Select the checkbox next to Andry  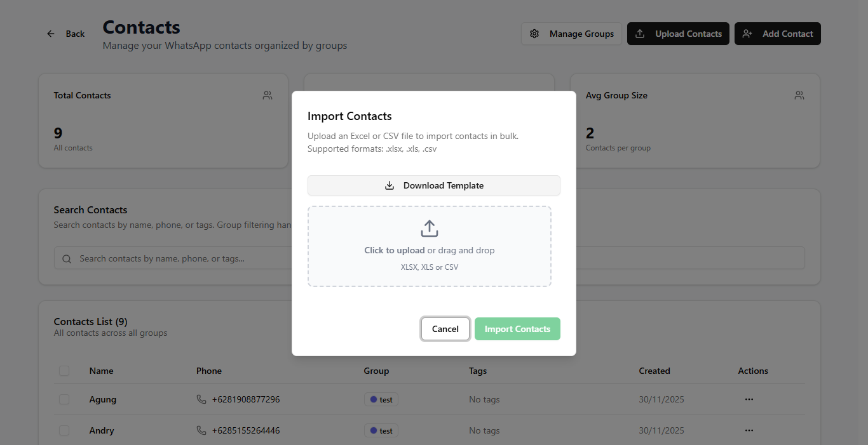64,430
